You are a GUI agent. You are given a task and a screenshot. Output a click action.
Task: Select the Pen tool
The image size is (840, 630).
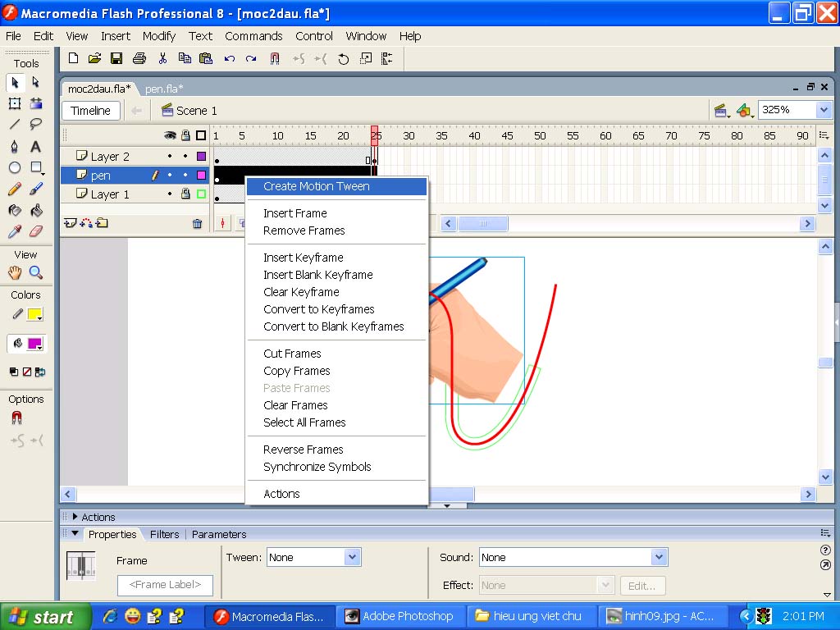[15, 146]
